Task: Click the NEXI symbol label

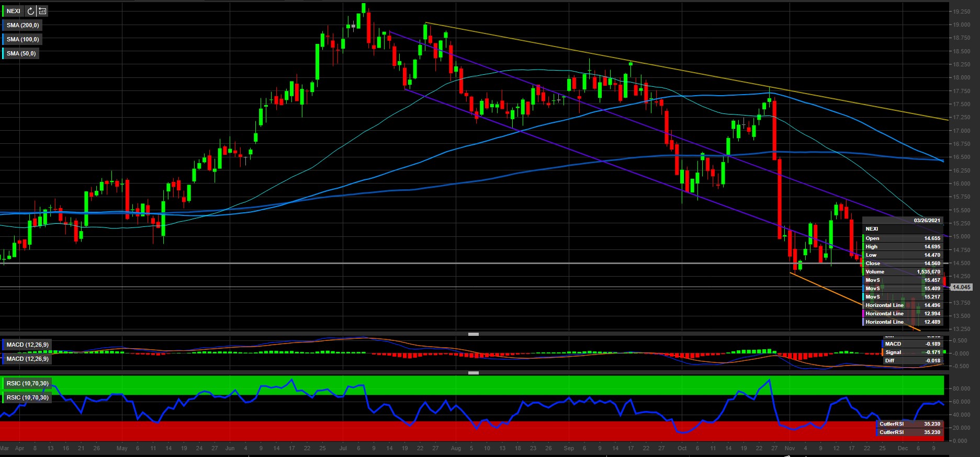Action: click(x=14, y=11)
